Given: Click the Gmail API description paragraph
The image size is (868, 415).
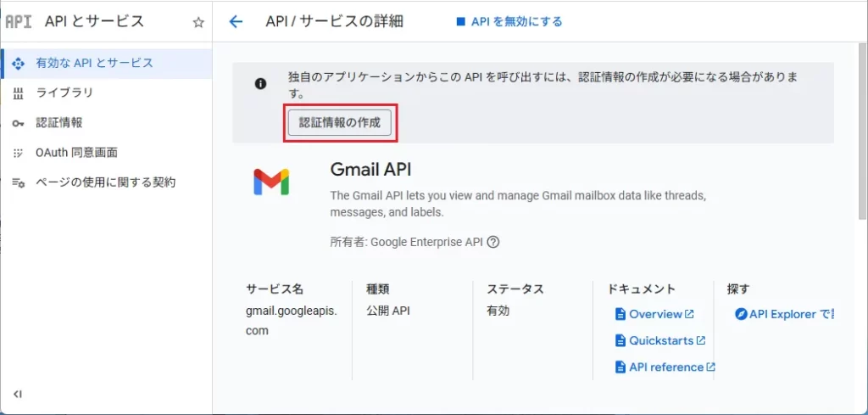Looking at the screenshot, I should [517, 204].
